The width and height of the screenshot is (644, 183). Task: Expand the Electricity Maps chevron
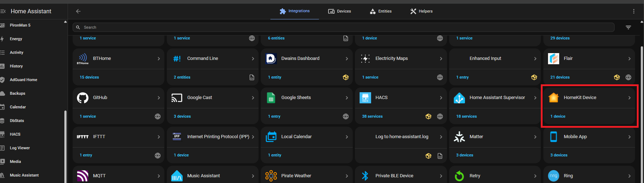pyautogui.click(x=441, y=58)
